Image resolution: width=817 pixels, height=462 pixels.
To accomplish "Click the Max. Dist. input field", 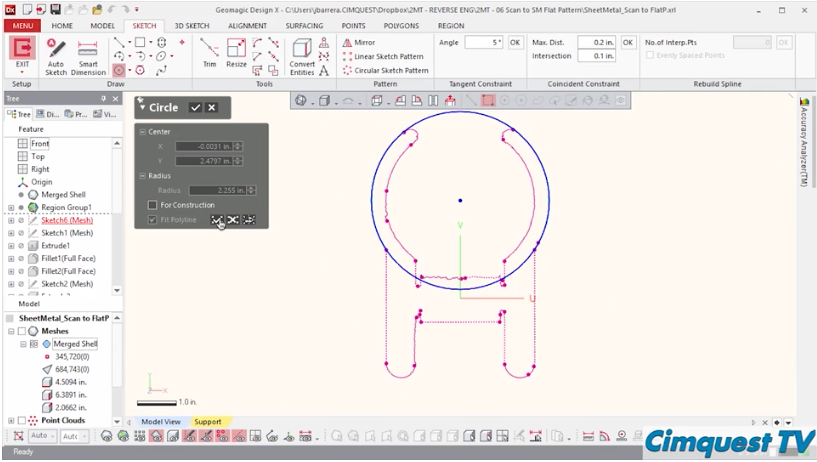I will 597,43.
